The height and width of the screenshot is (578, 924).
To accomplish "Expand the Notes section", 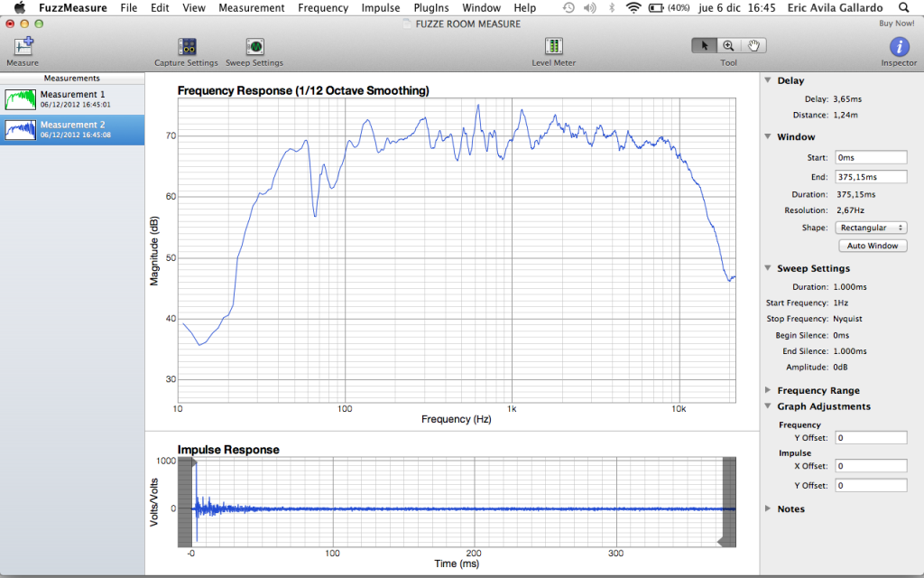I will [768, 508].
